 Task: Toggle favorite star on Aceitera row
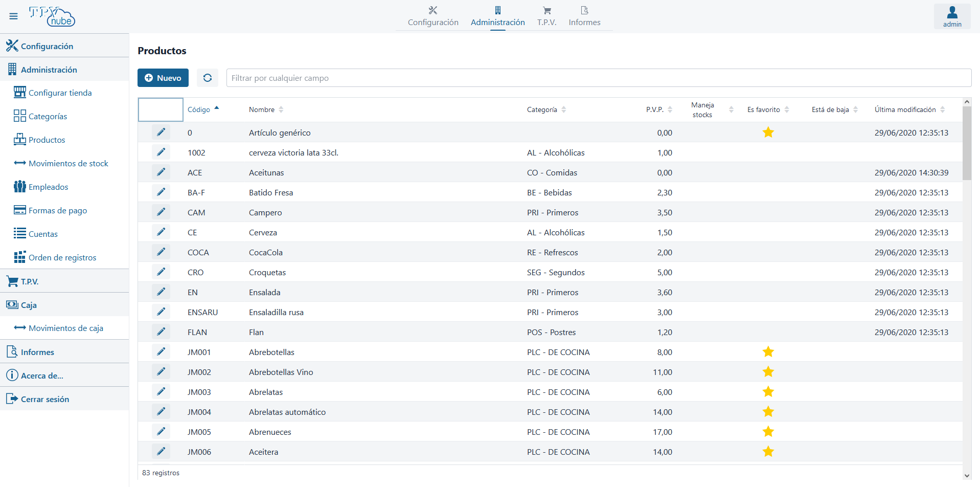click(x=768, y=452)
